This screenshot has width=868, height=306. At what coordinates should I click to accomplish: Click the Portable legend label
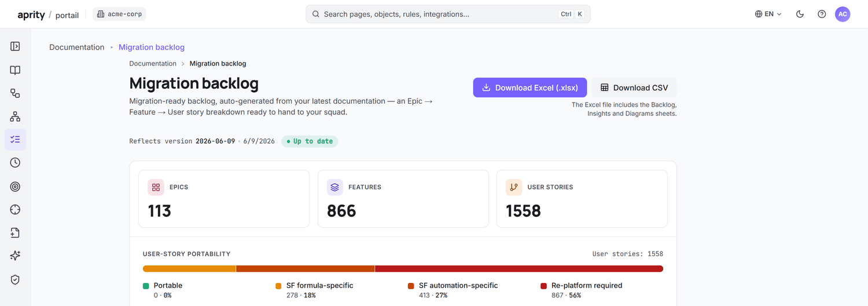point(168,285)
